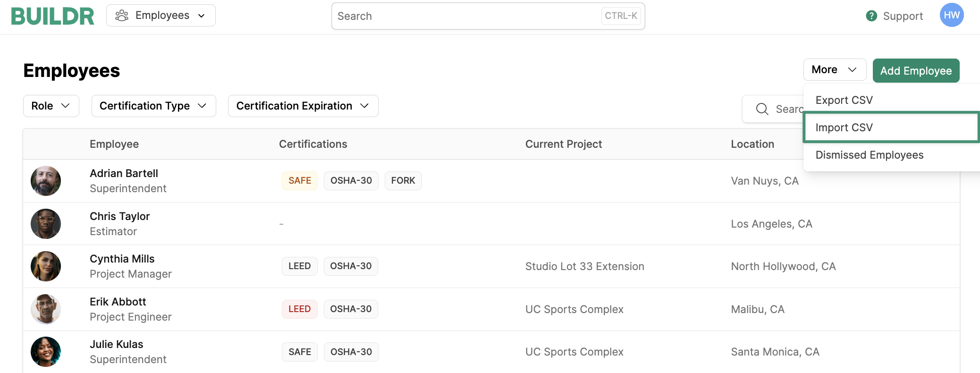Screen dimensions: 980x373
Task: Click the BUILDR logo
Action: (x=52, y=16)
